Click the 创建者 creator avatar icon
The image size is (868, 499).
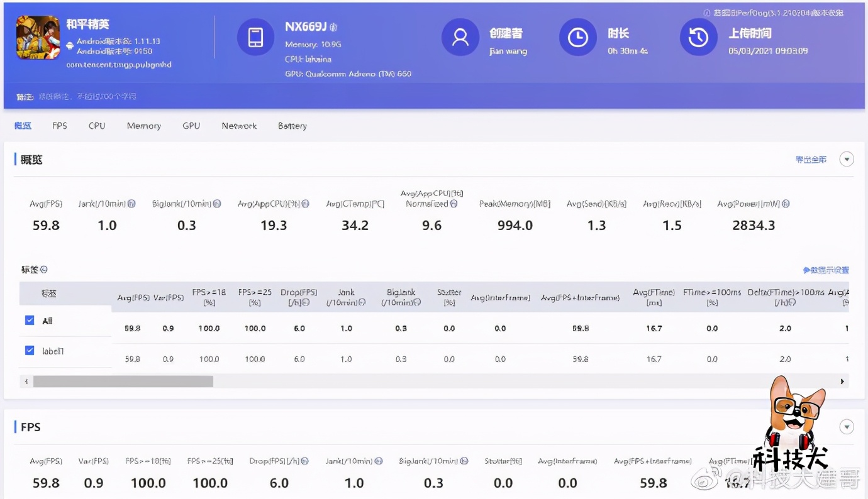[x=460, y=37]
